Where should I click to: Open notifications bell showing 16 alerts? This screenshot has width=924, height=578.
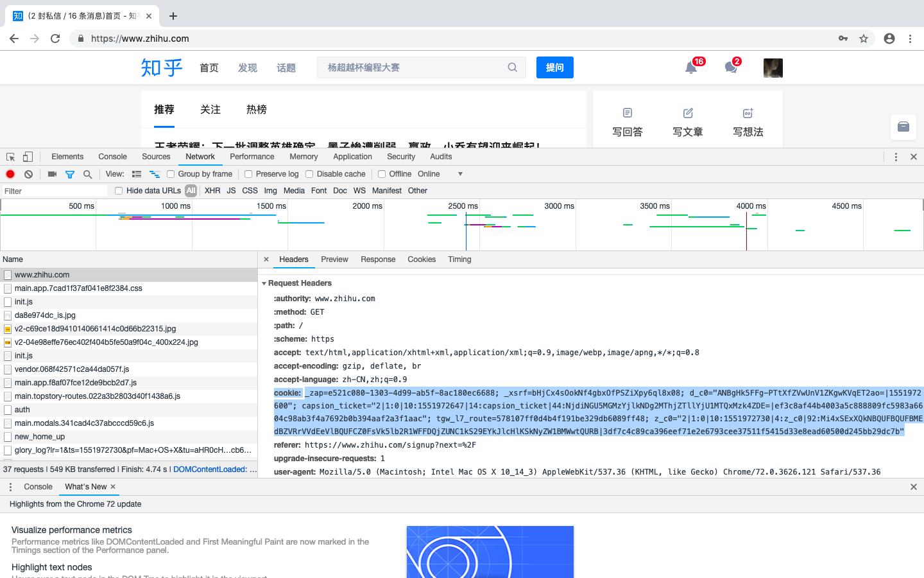690,67
